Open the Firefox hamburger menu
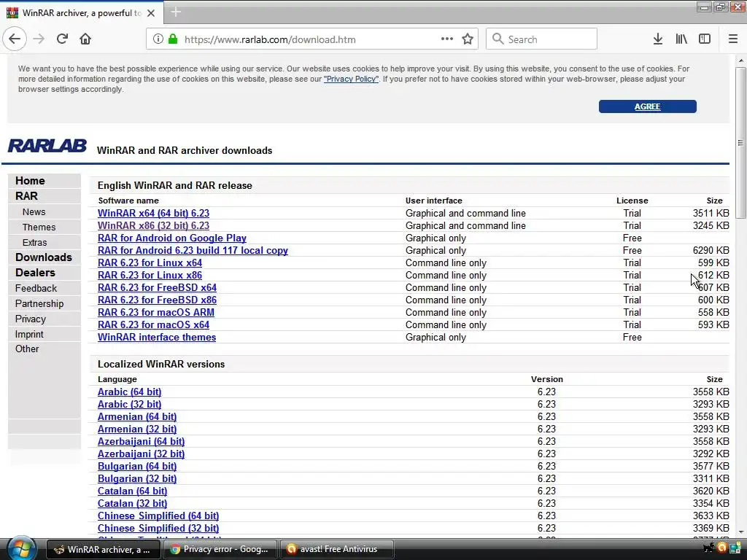 (x=733, y=39)
